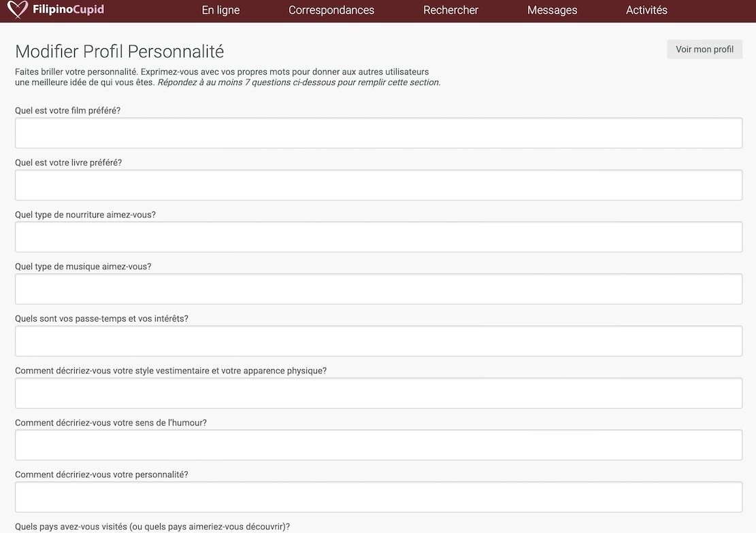Open the En ligne menu

(220, 10)
